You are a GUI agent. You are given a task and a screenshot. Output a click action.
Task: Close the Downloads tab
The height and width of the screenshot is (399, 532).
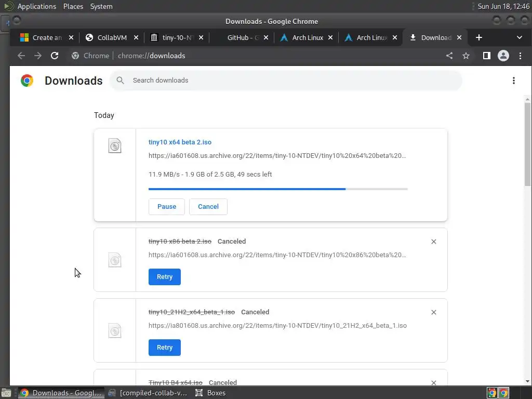point(459,37)
